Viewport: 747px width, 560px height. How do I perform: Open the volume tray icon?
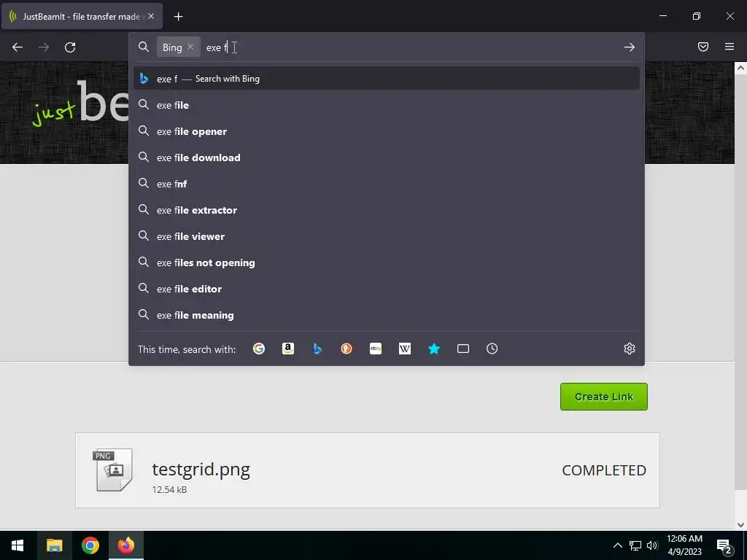652,545
